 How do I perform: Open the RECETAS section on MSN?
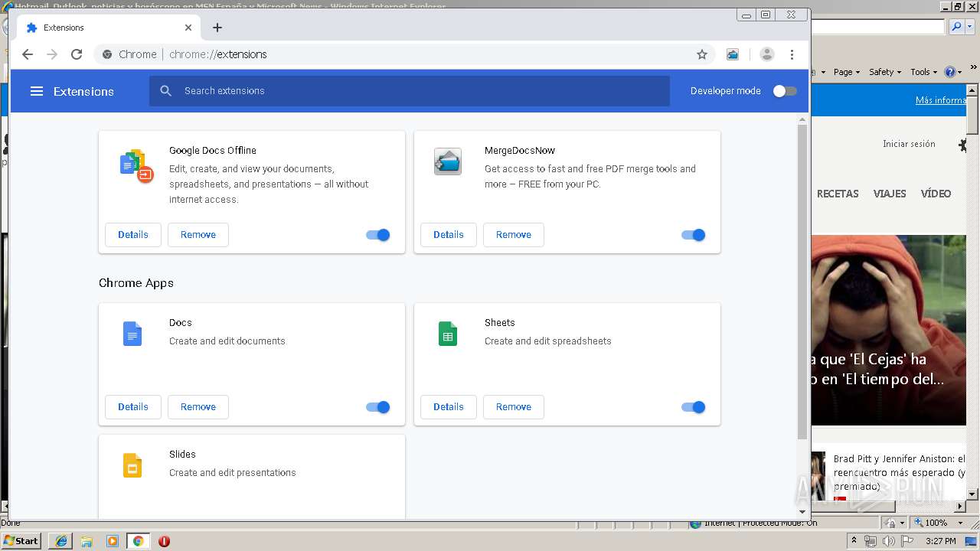[838, 194]
